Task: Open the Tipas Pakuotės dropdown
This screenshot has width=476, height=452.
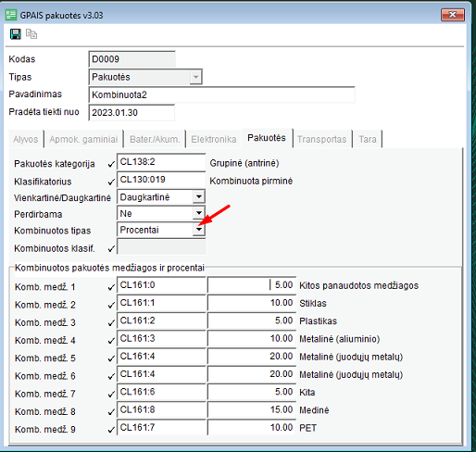Action: pyautogui.click(x=195, y=77)
